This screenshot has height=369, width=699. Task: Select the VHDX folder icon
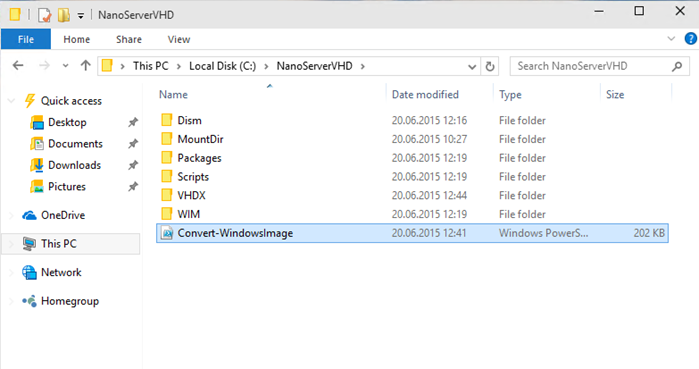tap(167, 195)
